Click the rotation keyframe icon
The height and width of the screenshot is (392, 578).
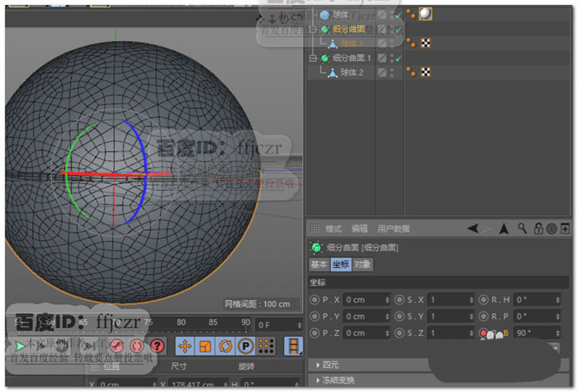pyautogui.click(x=225, y=346)
